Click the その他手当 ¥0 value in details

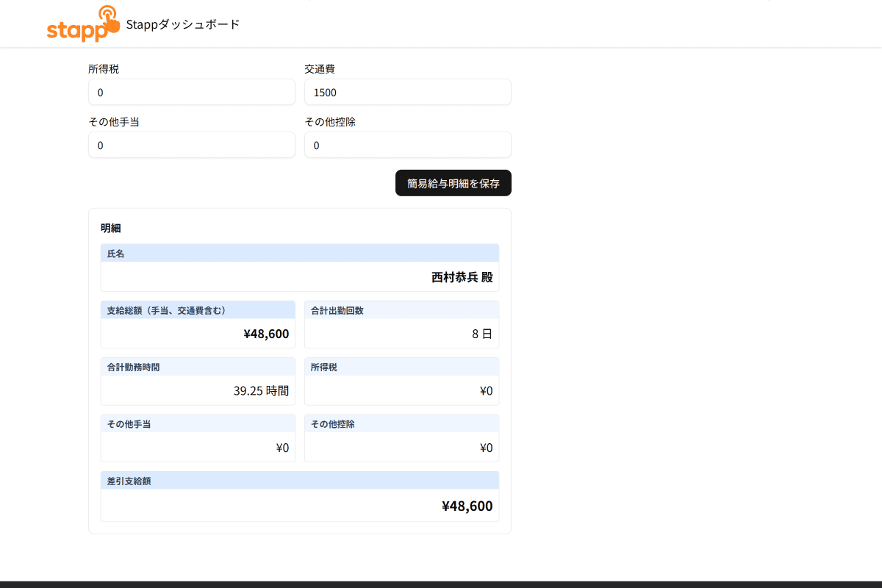[282, 448]
